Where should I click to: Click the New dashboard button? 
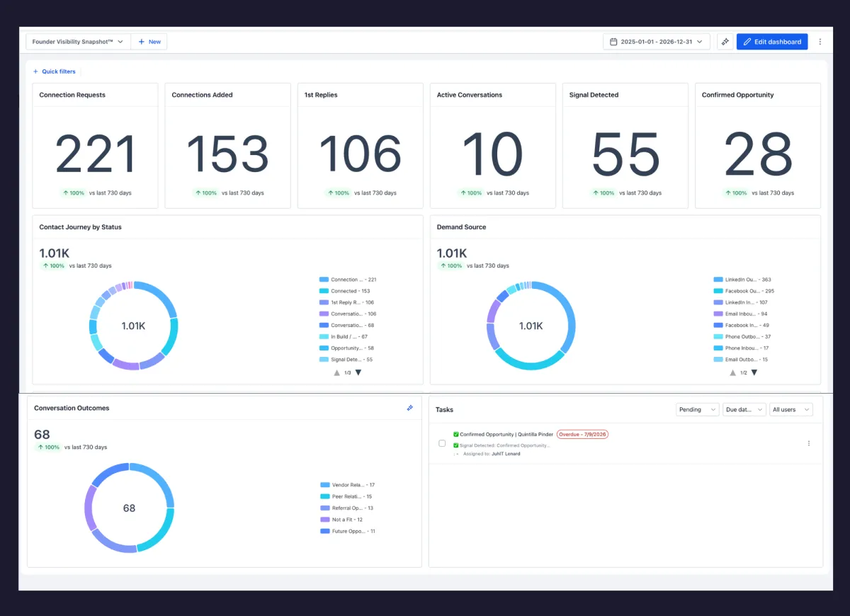point(149,42)
